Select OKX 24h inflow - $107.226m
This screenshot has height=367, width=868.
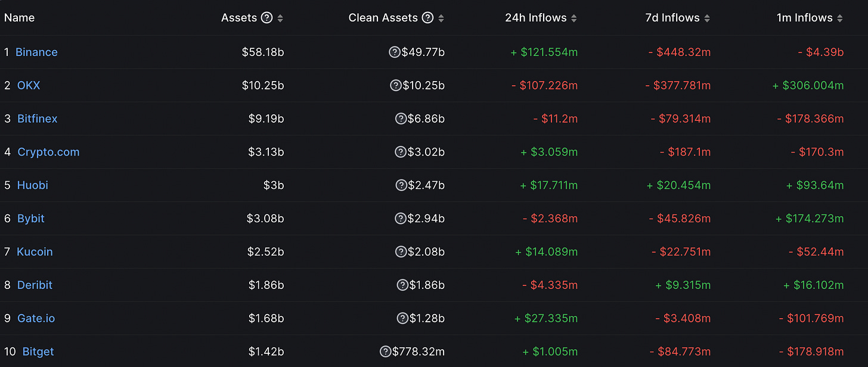tap(544, 85)
